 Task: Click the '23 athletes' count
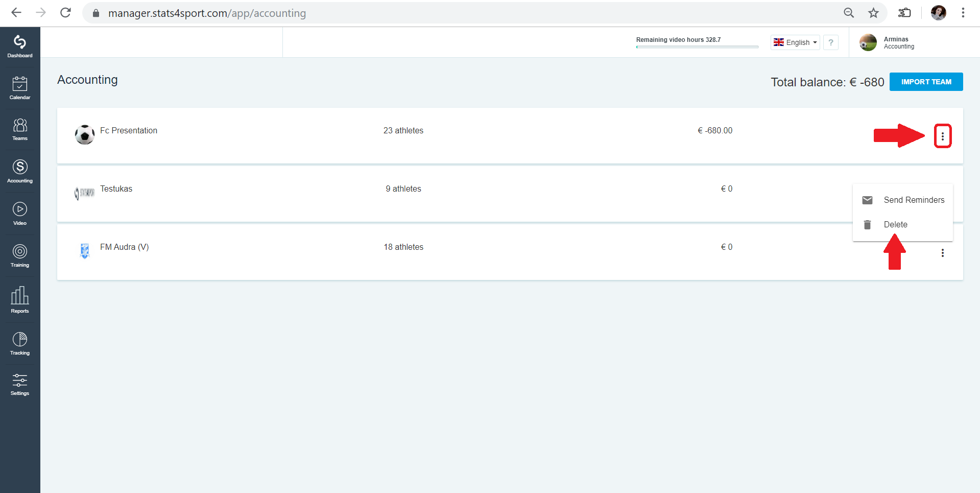click(x=403, y=130)
